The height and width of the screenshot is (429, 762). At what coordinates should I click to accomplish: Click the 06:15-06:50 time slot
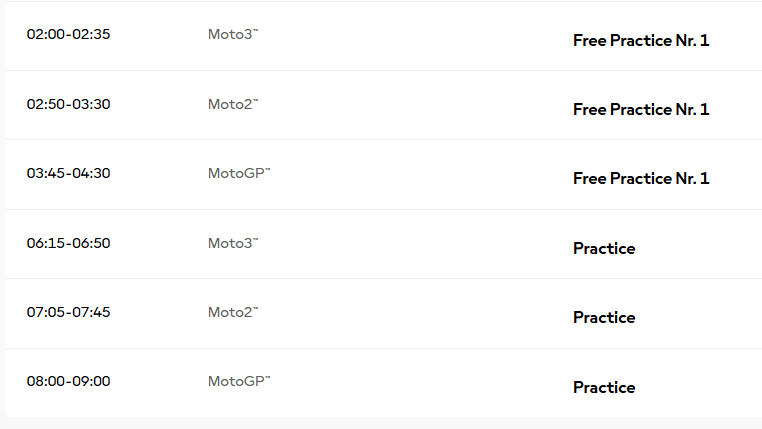[69, 243]
